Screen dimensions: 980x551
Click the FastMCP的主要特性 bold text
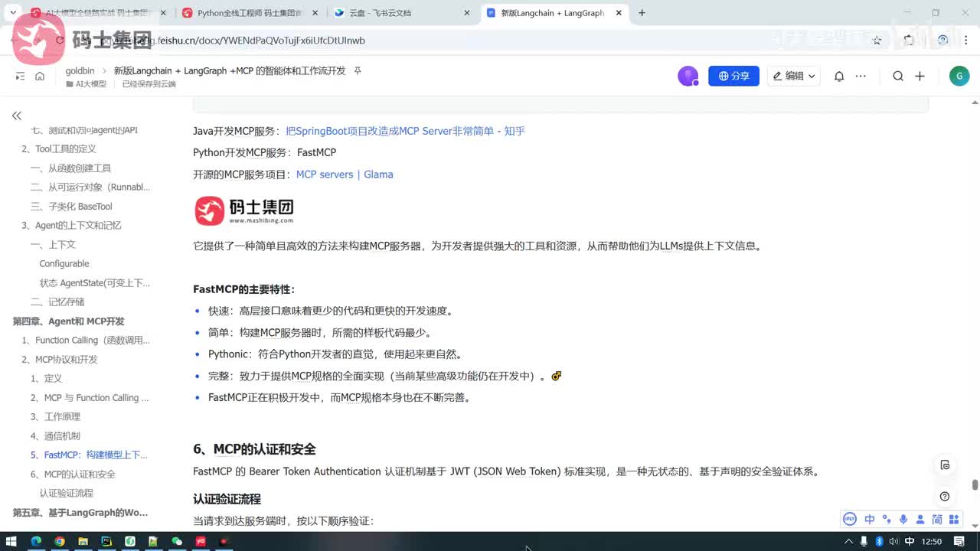click(243, 289)
